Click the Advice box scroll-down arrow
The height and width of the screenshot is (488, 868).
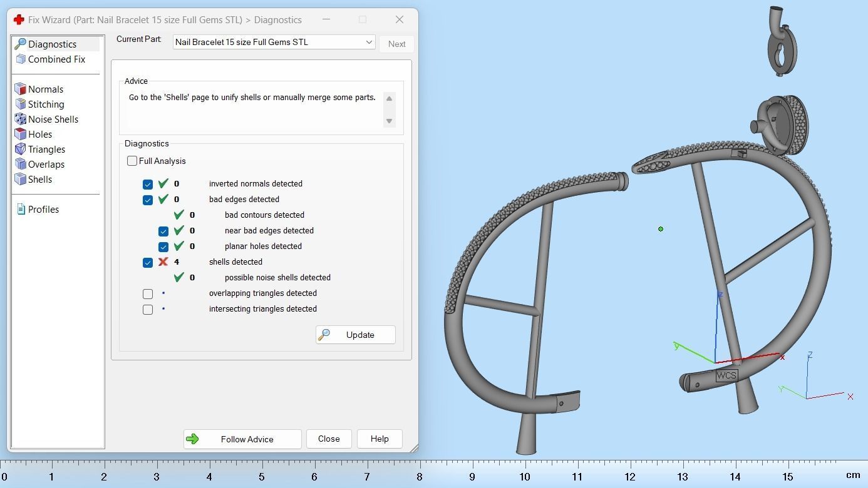[x=389, y=121]
